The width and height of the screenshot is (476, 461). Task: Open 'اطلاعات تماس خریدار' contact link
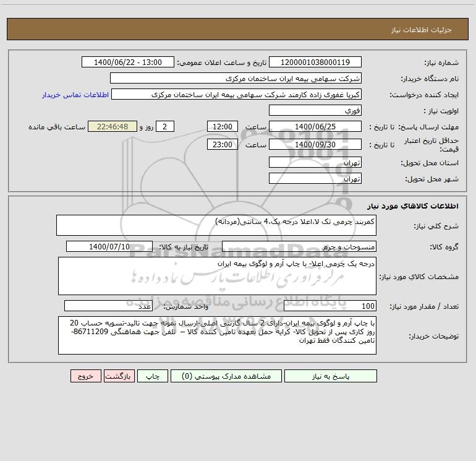tap(75, 95)
